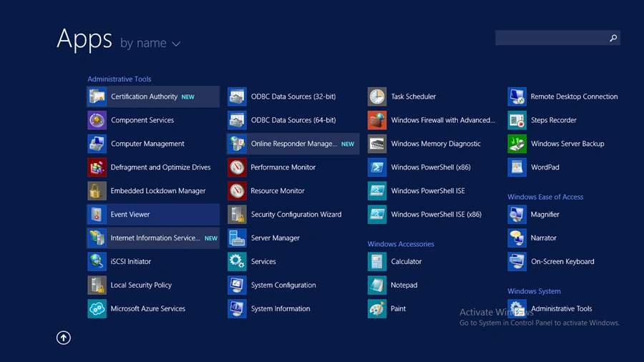This screenshot has width=644, height=362.
Task: Open Windows PowerShell ISE (x86) icon
Action: click(377, 214)
